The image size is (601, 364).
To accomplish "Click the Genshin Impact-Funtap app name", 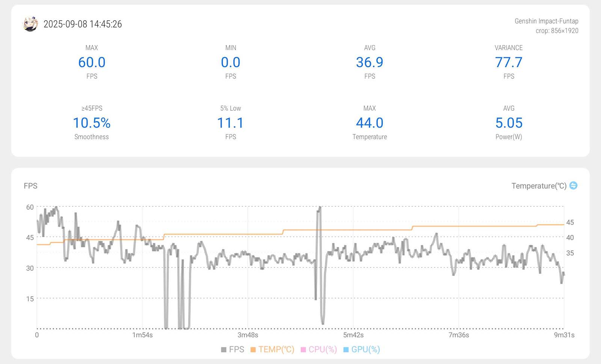I will [546, 21].
